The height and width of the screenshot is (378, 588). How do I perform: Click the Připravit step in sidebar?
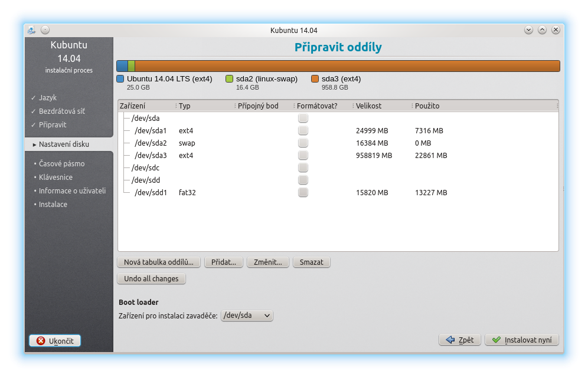coord(53,125)
